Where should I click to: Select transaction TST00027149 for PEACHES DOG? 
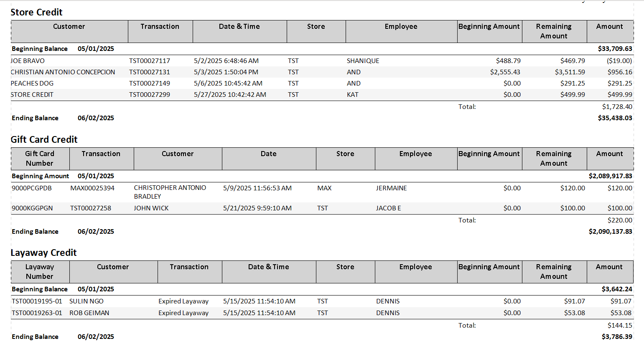149,83
